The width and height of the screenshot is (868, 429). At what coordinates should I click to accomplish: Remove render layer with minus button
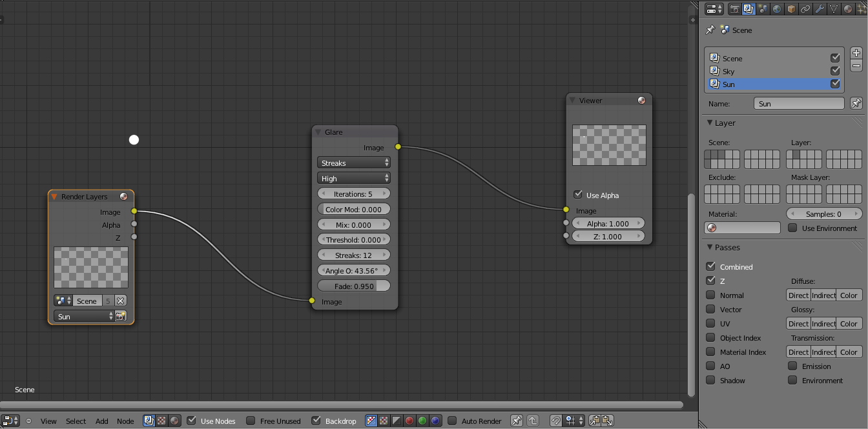856,66
